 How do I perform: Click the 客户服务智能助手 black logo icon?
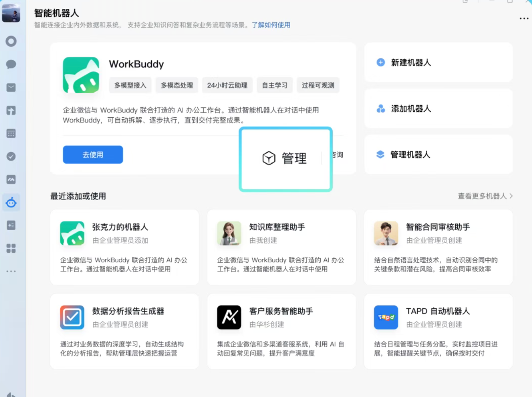point(229,317)
